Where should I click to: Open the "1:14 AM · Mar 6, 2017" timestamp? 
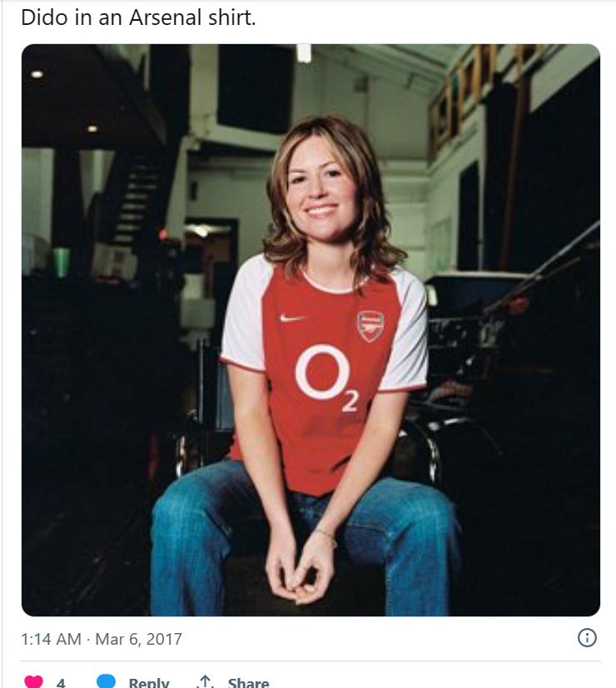tap(102, 639)
